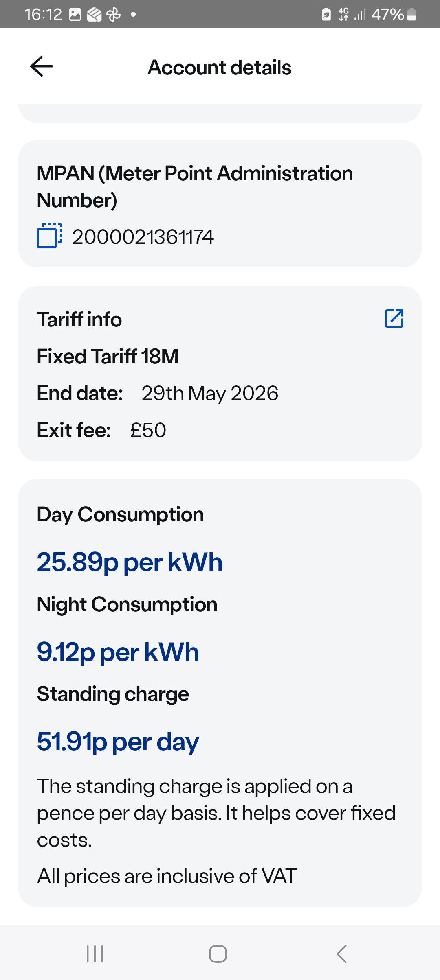440x980 pixels.
Task: Tap the pinwheel notification icon
Action: tap(113, 15)
